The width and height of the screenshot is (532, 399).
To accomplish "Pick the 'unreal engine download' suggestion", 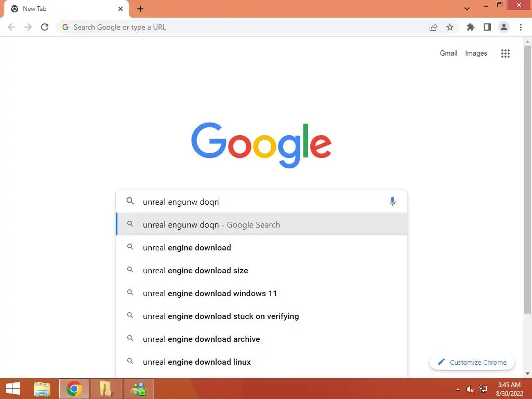I will (262, 247).
